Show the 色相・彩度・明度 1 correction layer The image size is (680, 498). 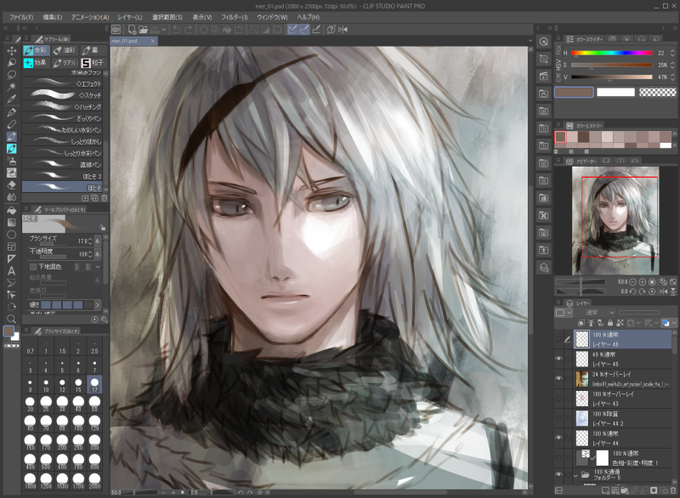click(559, 458)
